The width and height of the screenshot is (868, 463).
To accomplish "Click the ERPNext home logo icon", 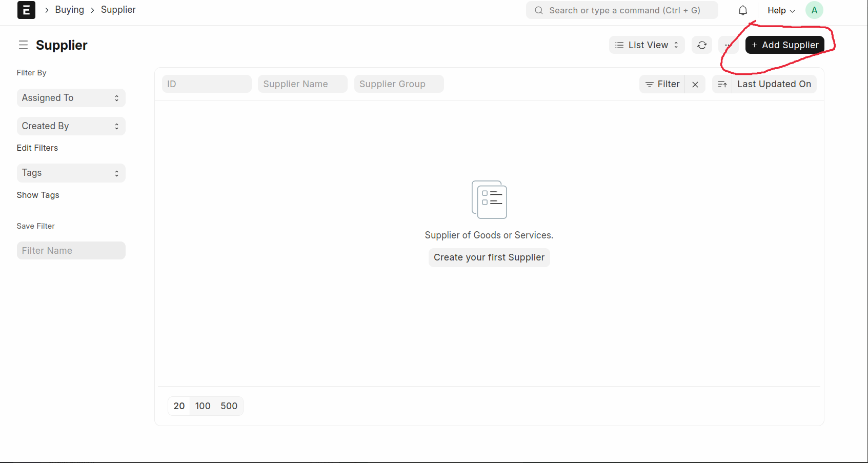I will pos(26,10).
